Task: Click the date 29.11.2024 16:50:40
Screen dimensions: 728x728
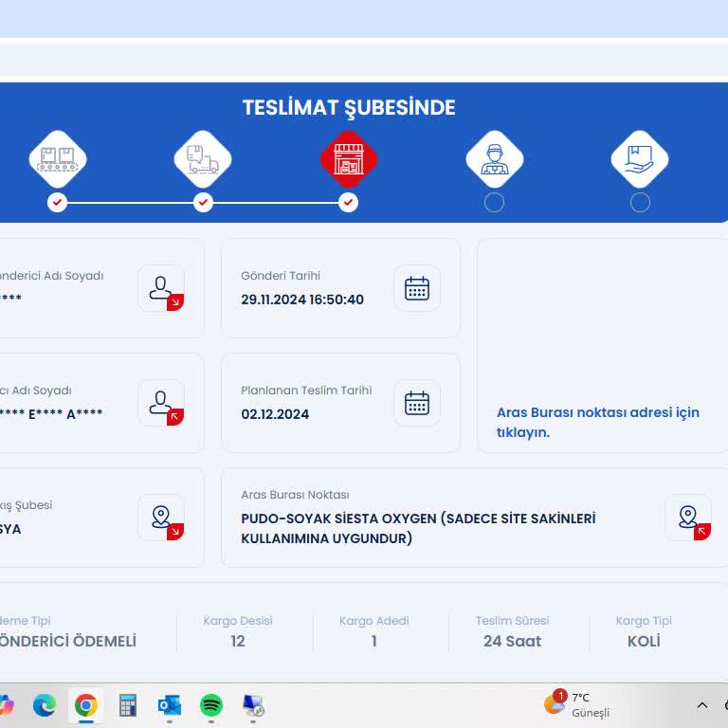Action: pos(302,300)
